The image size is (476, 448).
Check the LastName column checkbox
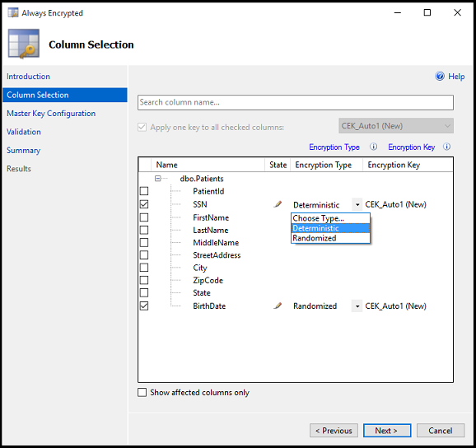point(144,230)
